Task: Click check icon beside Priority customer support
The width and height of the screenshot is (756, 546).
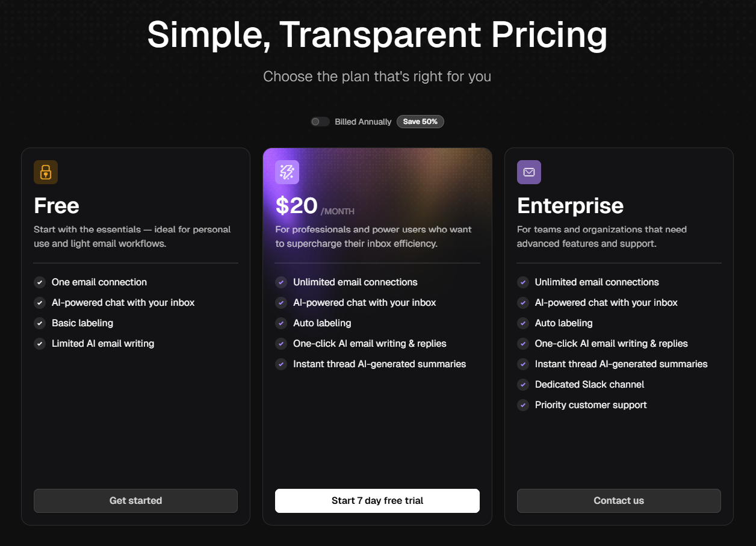Action: click(x=523, y=405)
